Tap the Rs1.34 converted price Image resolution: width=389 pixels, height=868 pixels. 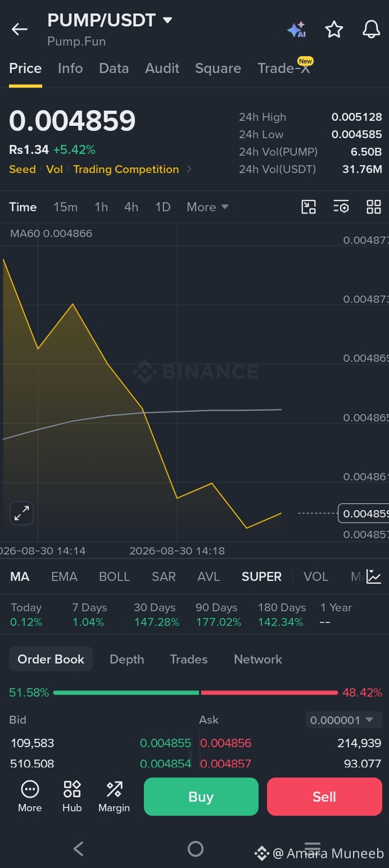(x=29, y=149)
